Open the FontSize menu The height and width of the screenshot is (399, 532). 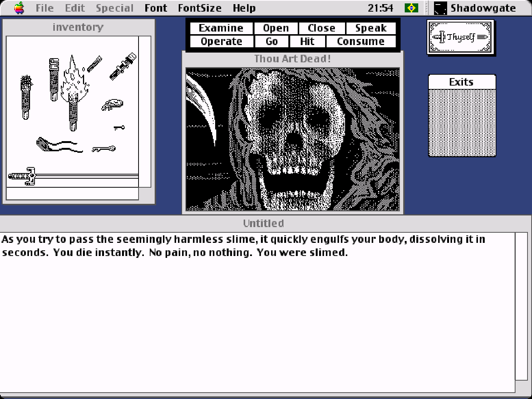pyautogui.click(x=199, y=8)
